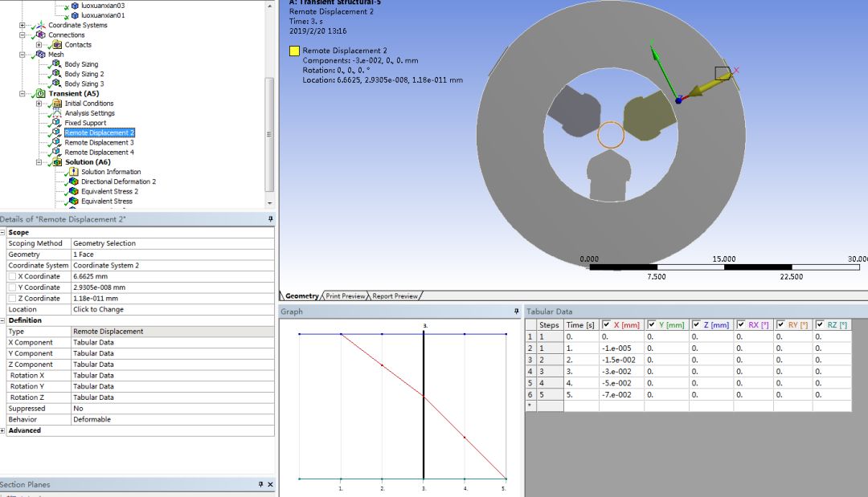This screenshot has width=868, height=497.
Task: Click the Contacts folder icon
Action: pos(58,45)
